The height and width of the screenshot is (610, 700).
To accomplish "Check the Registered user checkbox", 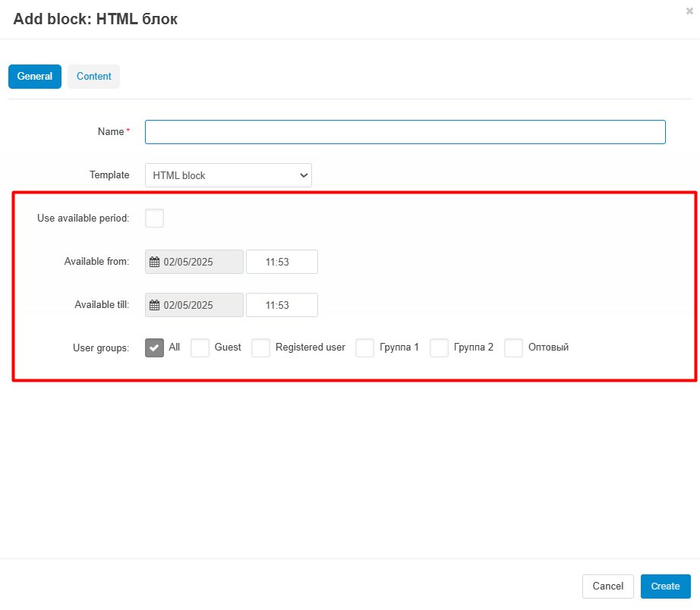I will point(260,348).
